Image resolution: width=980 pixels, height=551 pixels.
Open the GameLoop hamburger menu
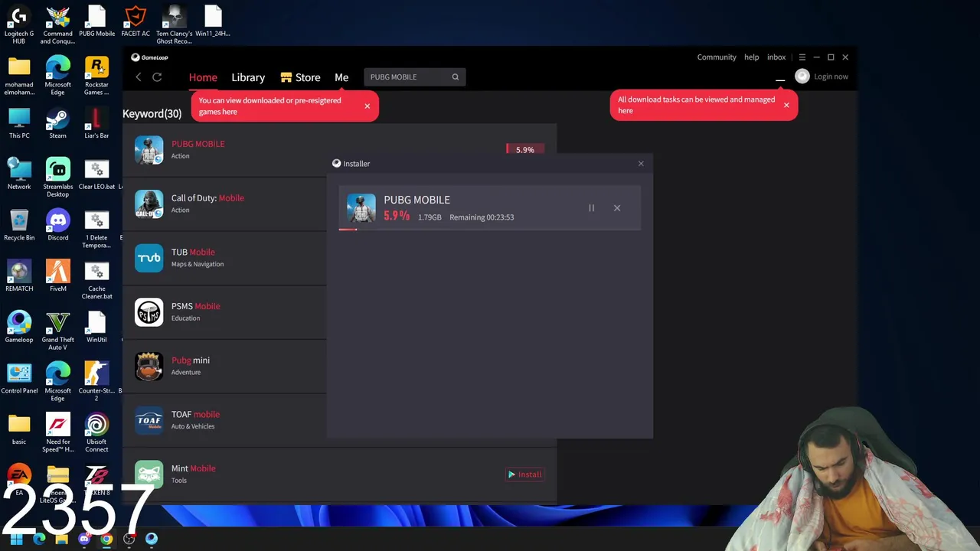pyautogui.click(x=802, y=57)
